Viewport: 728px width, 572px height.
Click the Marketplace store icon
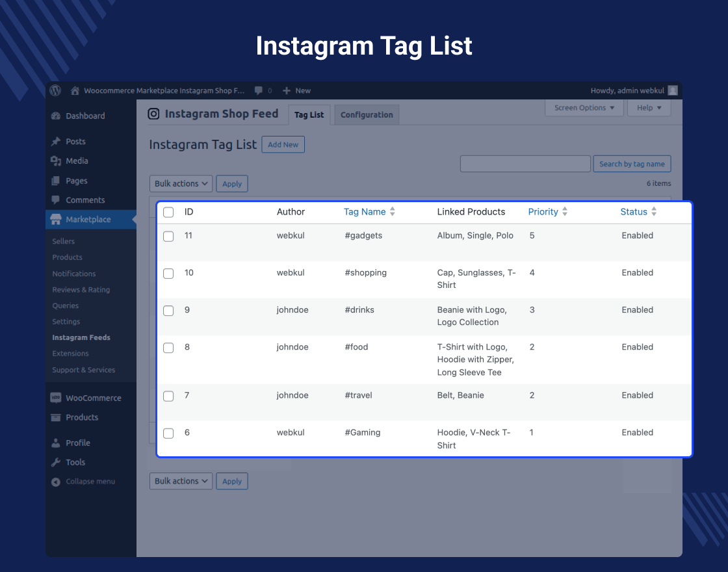coord(56,220)
